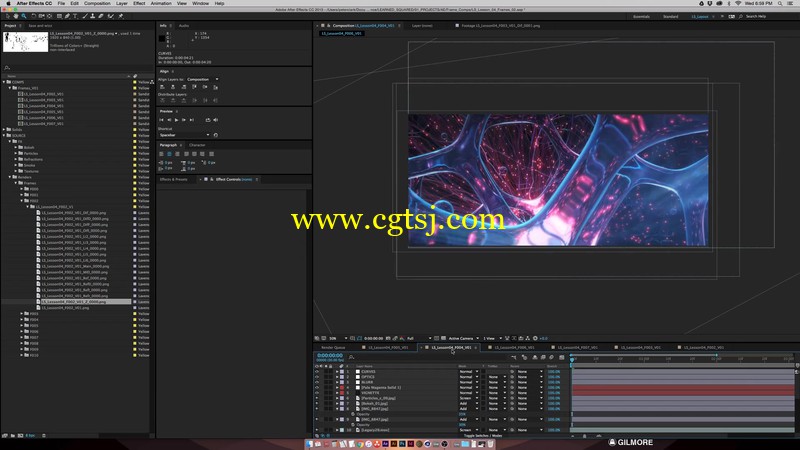Viewport: 800px width, 450px height.
Task: Click the Preview loop option icon
Action: tap(208, 120)
